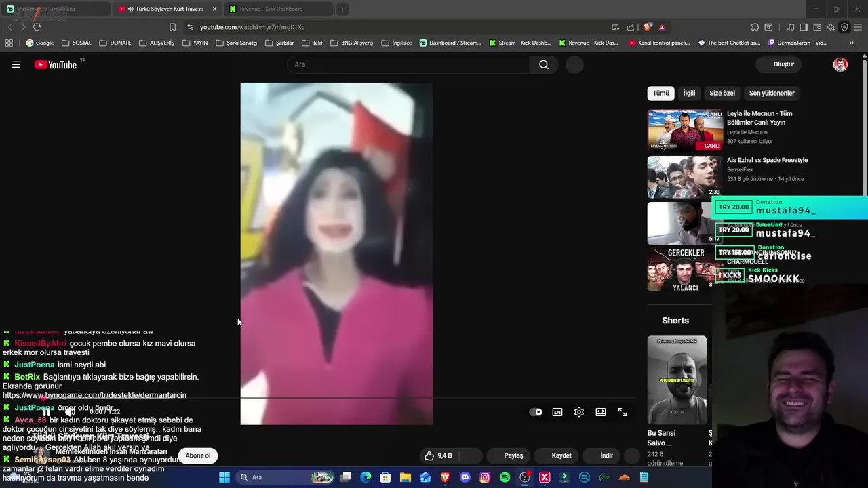
Task: Open a new browser tab
Action: point(342,9)
